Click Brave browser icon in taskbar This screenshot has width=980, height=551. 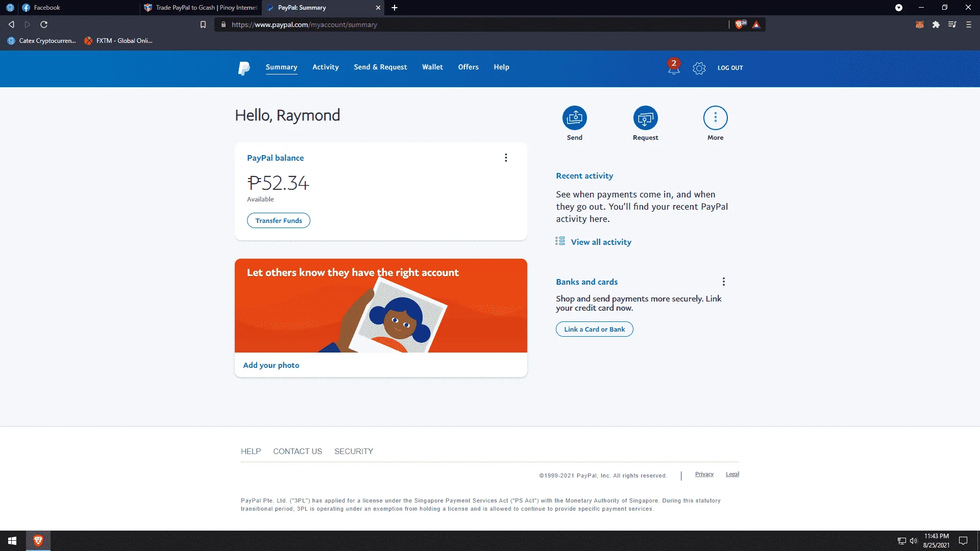coord(38,540)
